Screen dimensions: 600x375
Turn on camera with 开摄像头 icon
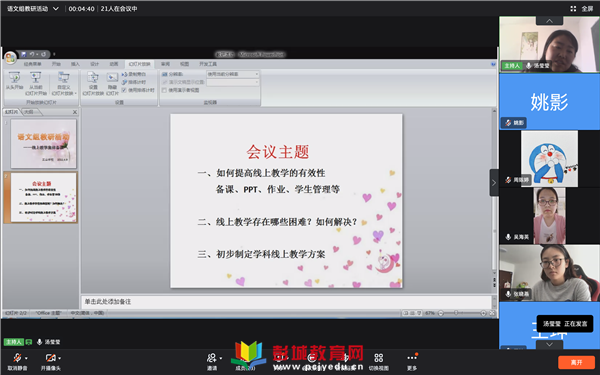coord(50,358)
